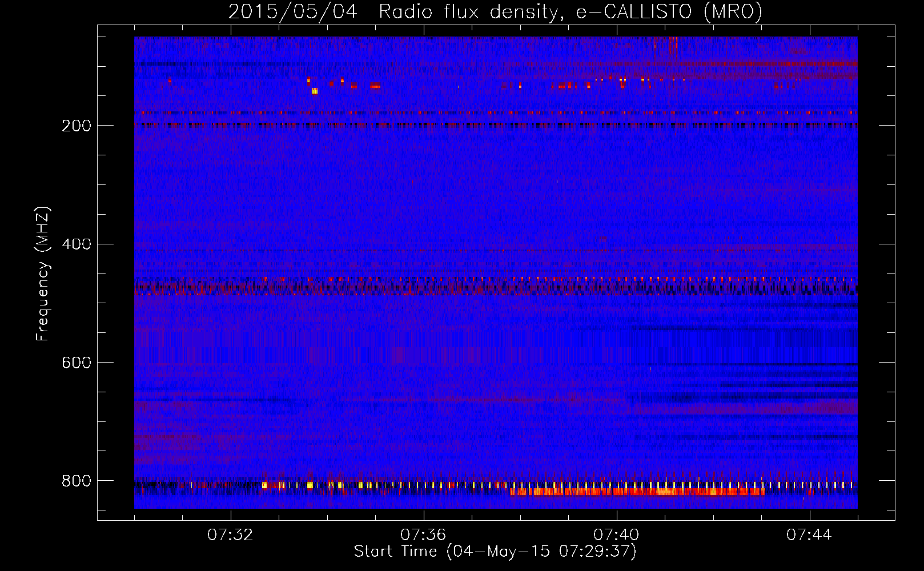Click the 07:32 time tick label
Viewport: 924px width, 571px height.
230,535
